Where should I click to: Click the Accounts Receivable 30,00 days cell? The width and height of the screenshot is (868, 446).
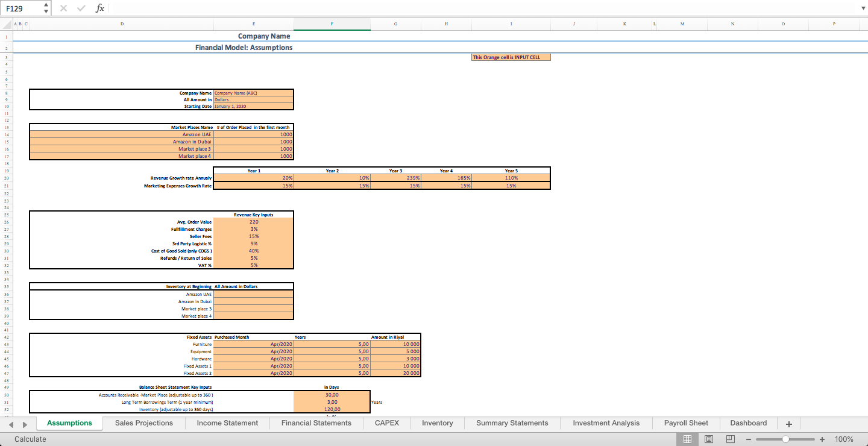332,395
